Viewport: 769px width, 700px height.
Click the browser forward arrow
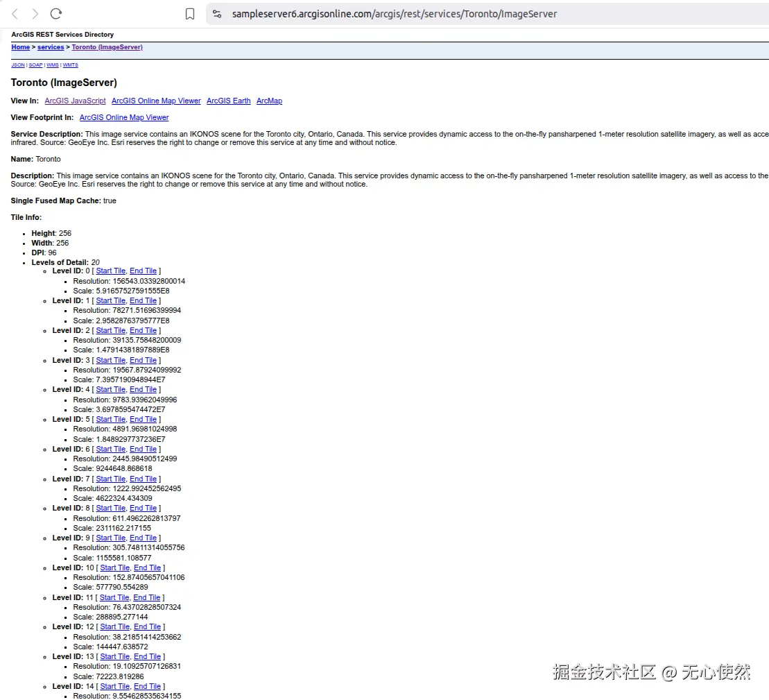pos(35,14)
